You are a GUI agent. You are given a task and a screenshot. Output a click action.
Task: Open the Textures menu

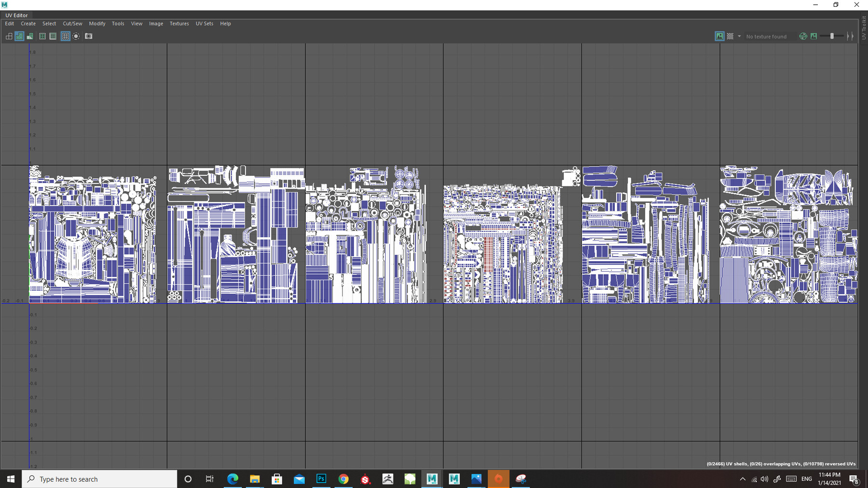click(179, 24)
